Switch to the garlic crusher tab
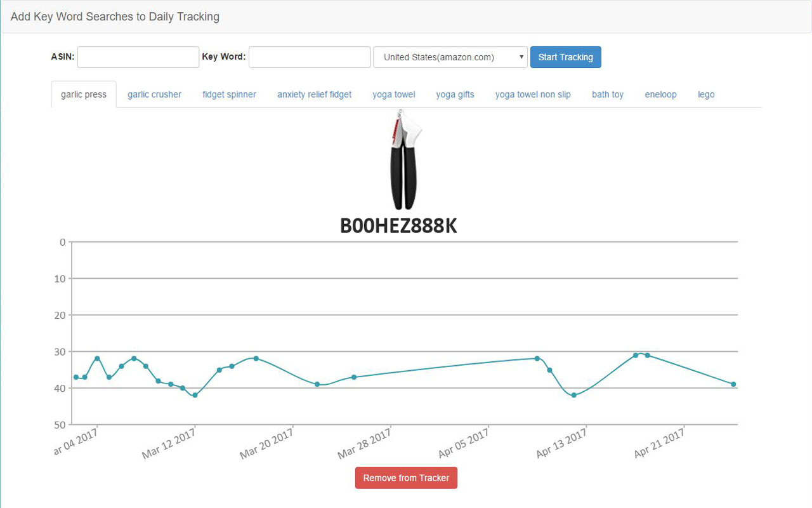The image size is (812, 508). (x=154, y=94)
